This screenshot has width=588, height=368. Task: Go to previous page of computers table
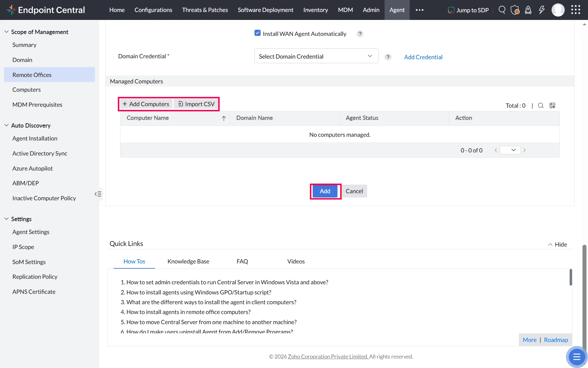(x=496, y=150)
